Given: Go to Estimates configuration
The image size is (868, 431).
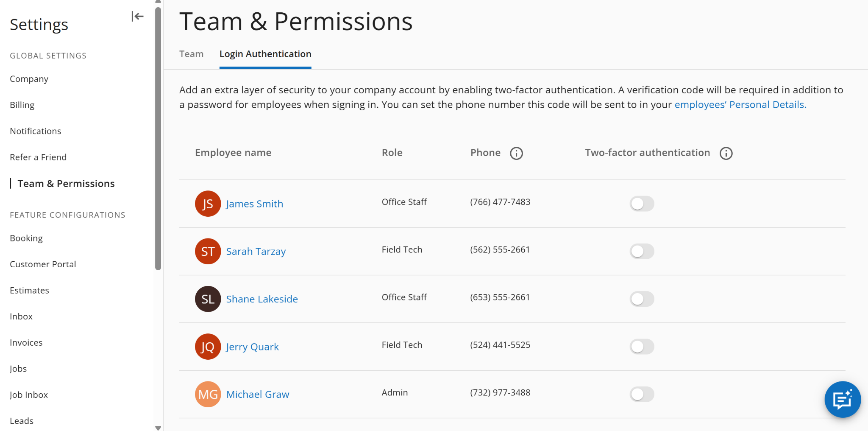Looking at the screenshot, I should pyautogui.click(x=30, y=290).
